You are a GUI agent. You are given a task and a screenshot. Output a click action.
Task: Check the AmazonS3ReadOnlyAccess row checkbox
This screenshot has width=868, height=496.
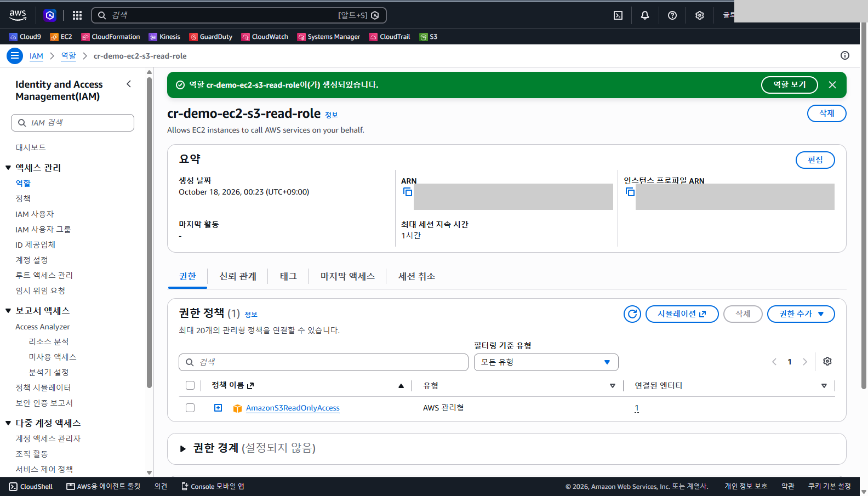tap(190, 408)
